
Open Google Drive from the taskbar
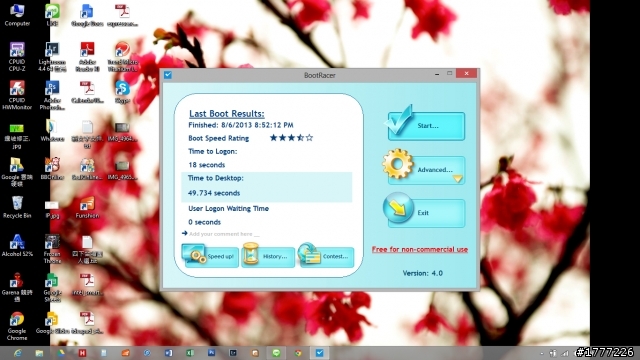[x=61, y=353]
